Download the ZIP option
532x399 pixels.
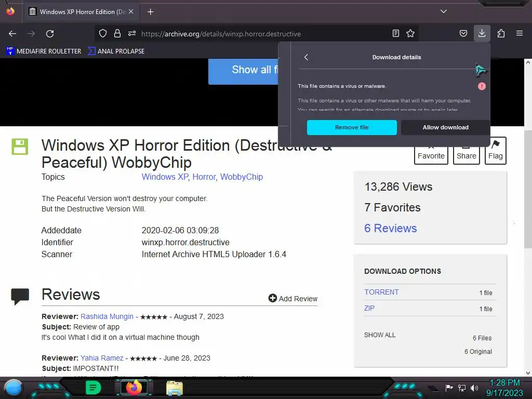(369, 308)
